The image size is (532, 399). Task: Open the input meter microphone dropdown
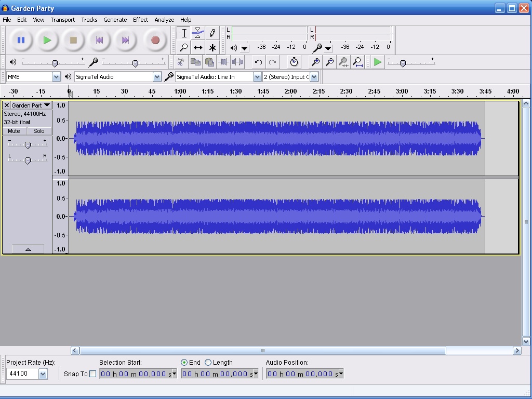tap(328, 48)
